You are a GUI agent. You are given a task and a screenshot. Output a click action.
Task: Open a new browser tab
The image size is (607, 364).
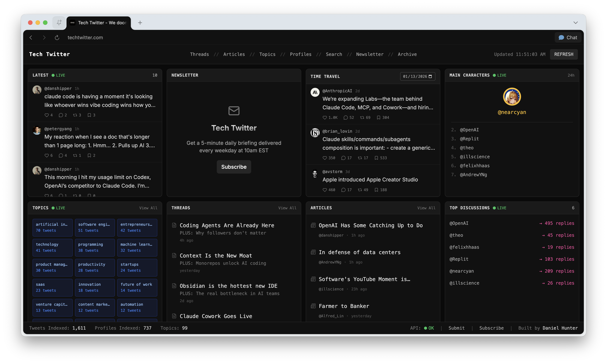140,23
